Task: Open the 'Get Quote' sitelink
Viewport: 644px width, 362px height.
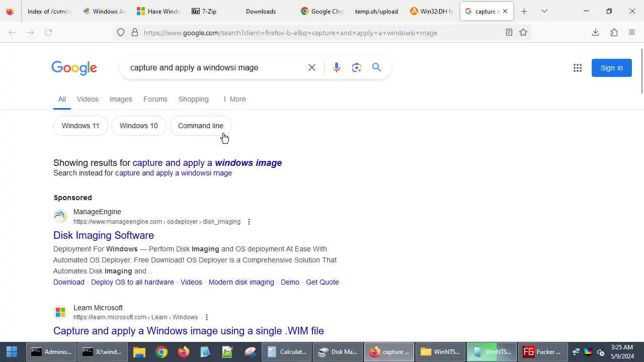Action: (323, 282)
